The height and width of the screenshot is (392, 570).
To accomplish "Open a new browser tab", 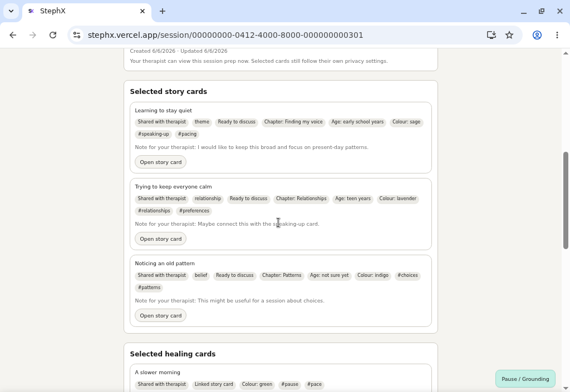I will point(163,11).
